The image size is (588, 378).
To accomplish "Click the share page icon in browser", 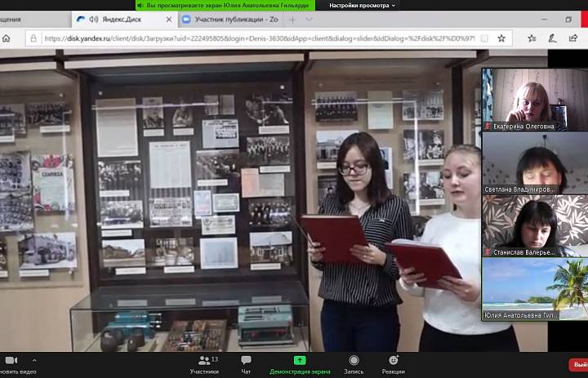I will tap(573, 38).
